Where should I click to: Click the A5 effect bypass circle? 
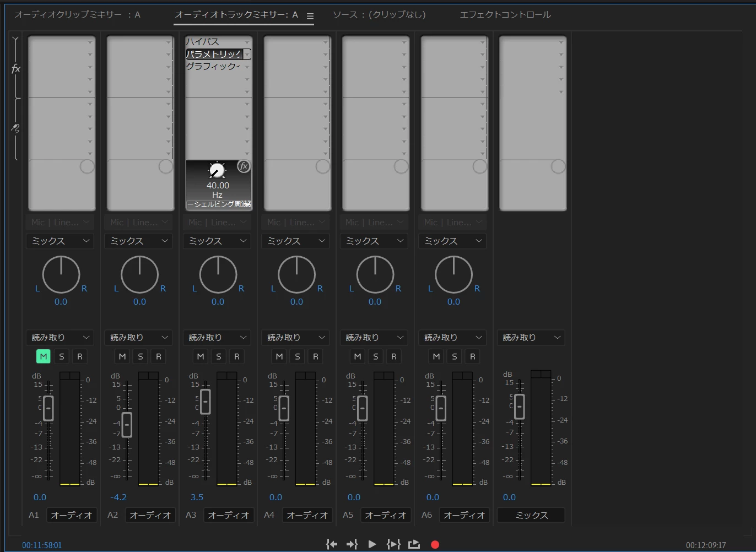(x=401, y=166)
